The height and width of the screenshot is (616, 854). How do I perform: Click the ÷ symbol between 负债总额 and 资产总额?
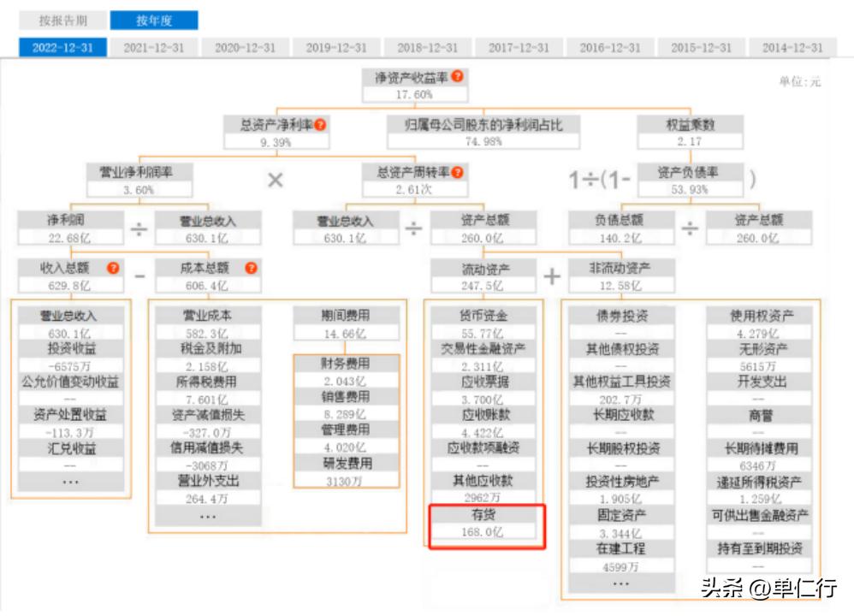click(x=692, y=228)
